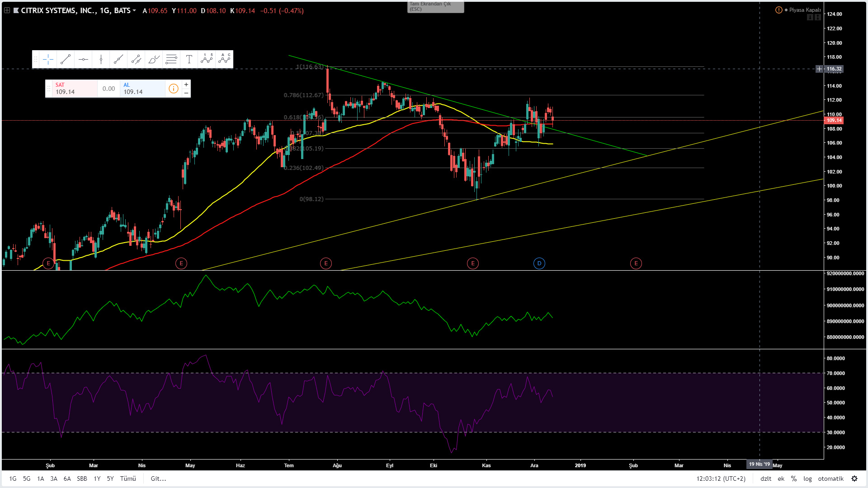Viewport: 868px width, 488px height.
Task: Select the brush drawing tool
Action: [154, 59]
